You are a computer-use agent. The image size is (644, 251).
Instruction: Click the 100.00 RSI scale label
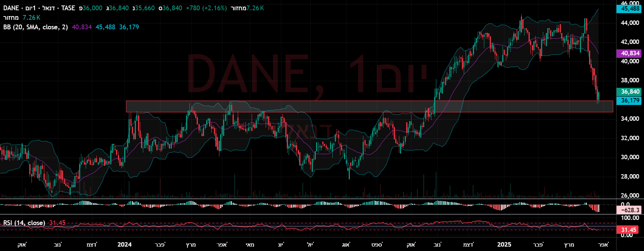(x=630, y=218)
